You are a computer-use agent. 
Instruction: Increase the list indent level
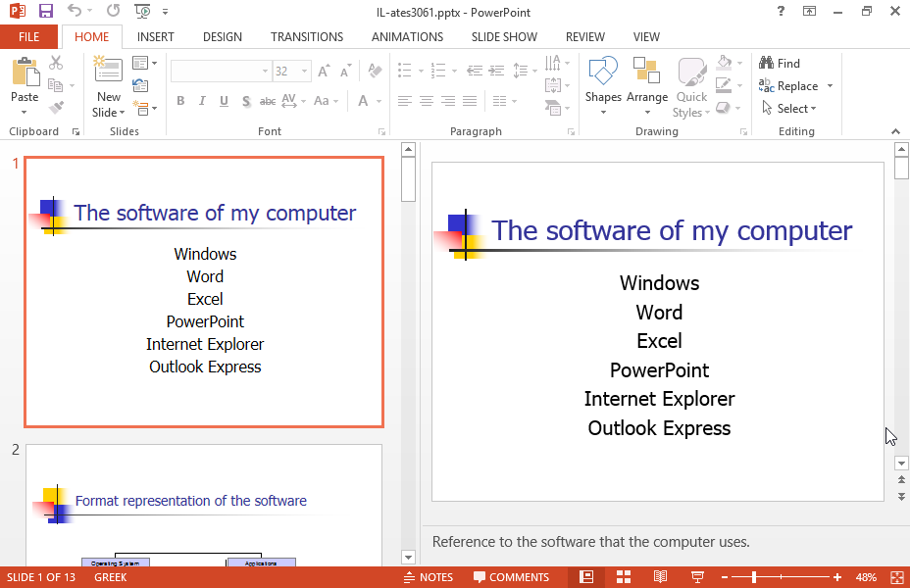pyautogui.click(x=496, y=71)
